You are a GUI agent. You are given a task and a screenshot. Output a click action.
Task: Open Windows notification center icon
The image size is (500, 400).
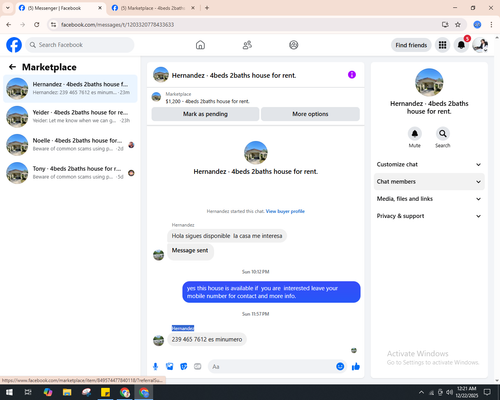point(487,392)
